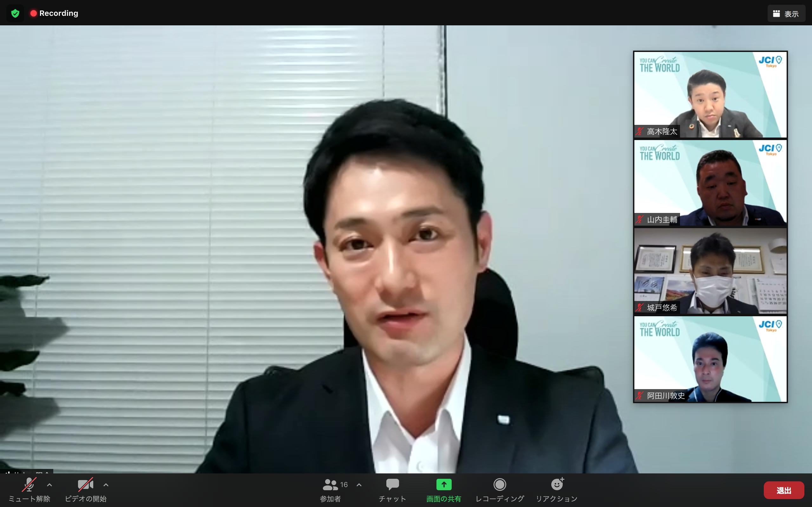
Task: Click muted mic icon beside 阿田川敦史
Action: click(639, 396)
